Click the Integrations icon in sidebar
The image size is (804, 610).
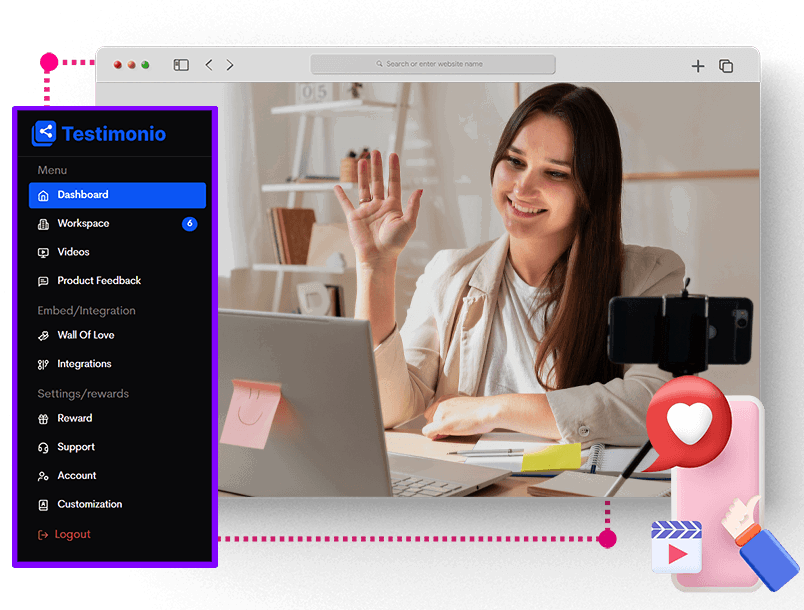coord(43,365)
